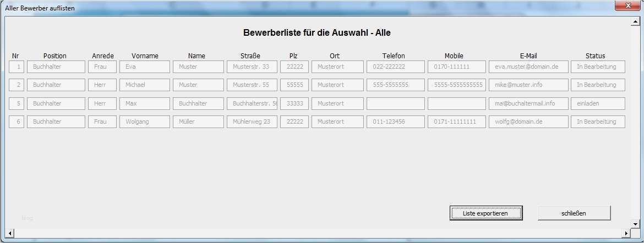The width and height of the screenshot is (644, 243).
Task: Click the Position field in Michael's row
Action: 56,85
